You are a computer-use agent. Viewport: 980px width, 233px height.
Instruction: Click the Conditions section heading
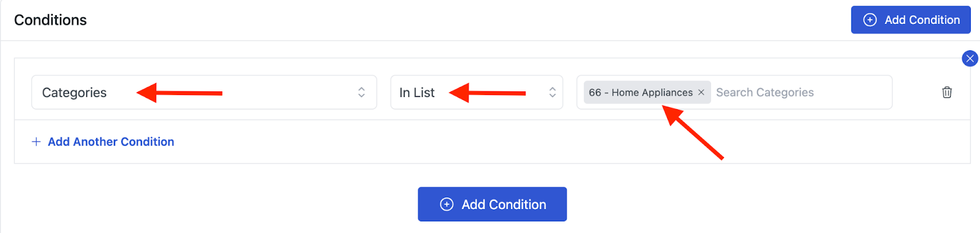[x=50, y=20]
